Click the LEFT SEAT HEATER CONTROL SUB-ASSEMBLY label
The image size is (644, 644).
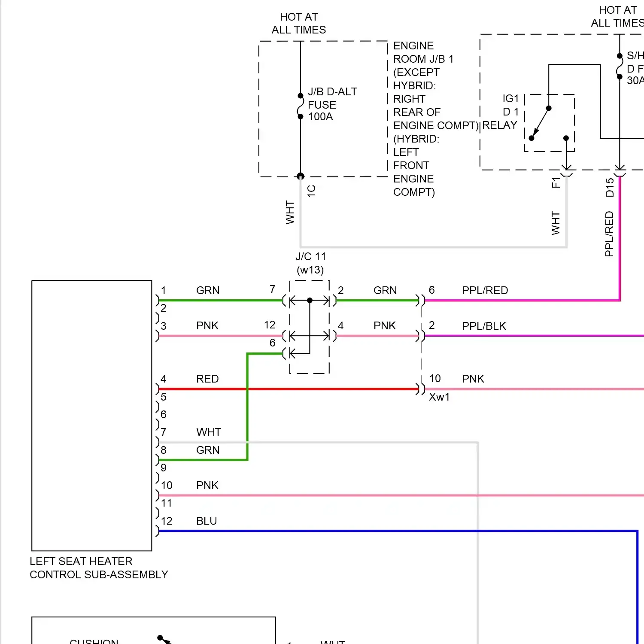99,568
